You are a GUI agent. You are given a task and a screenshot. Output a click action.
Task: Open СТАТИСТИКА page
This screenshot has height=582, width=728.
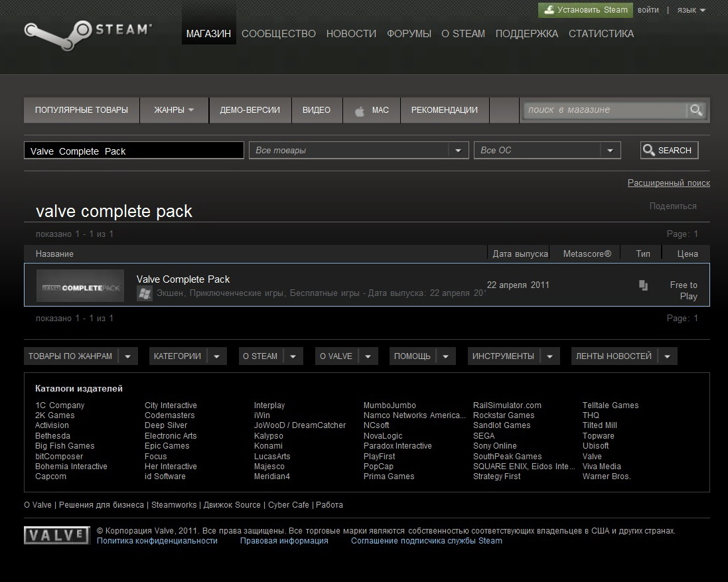(601, 33)
